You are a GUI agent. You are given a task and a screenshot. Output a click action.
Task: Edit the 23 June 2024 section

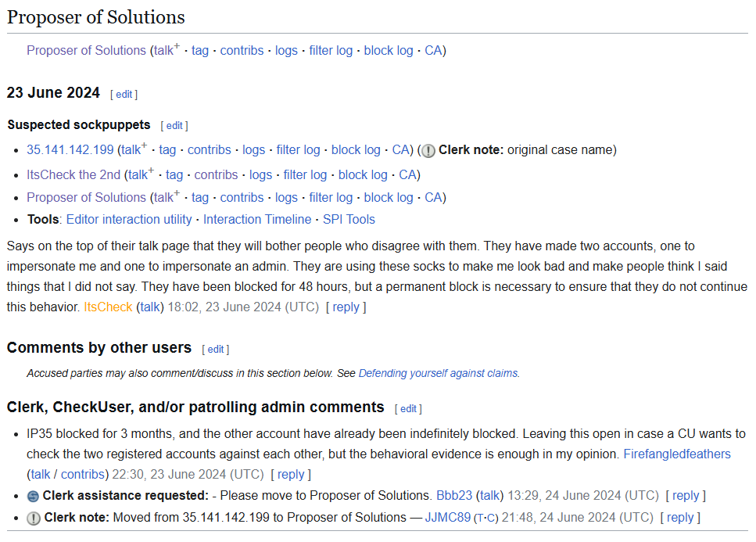124,94
